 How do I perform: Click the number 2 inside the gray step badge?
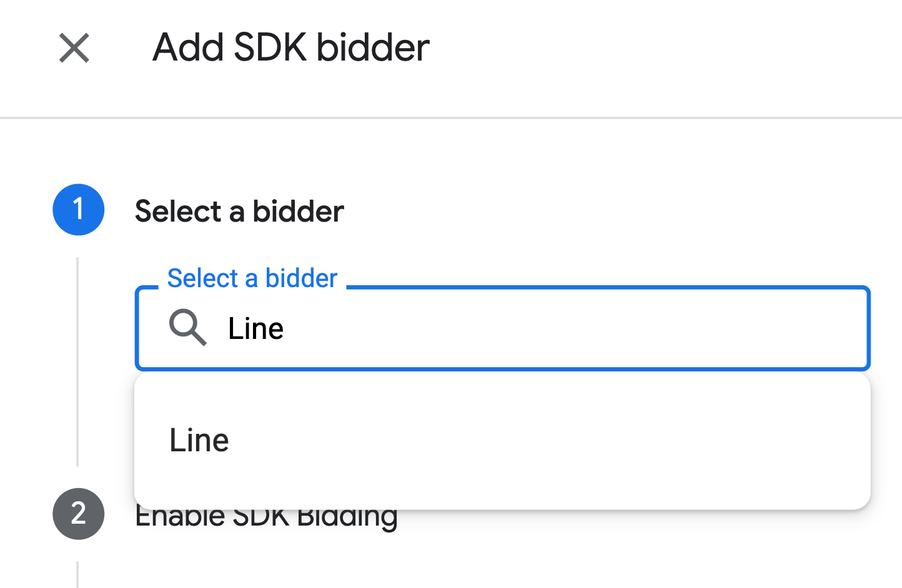[79, 513]
